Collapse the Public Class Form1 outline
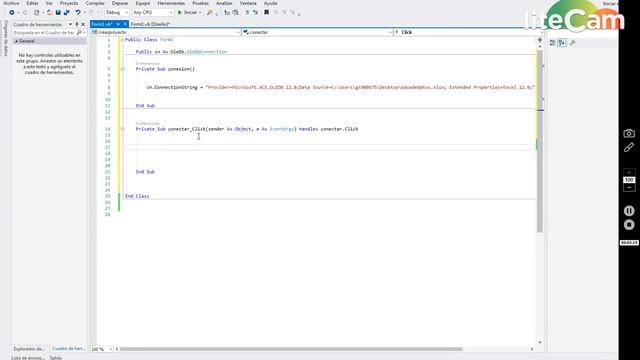The width and height of the screenshot is (640, 360). point(122,40)
